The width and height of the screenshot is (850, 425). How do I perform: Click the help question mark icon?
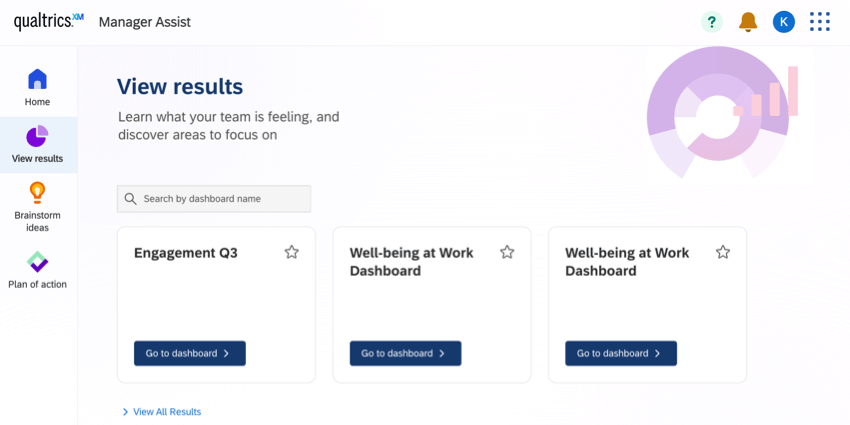pos(711,22)
